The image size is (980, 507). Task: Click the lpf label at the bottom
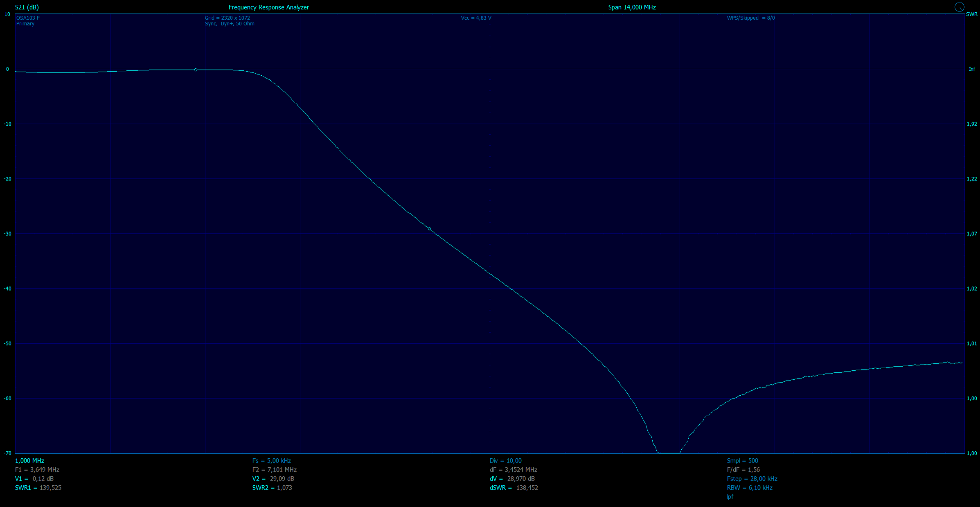click(x=730, y=497)
